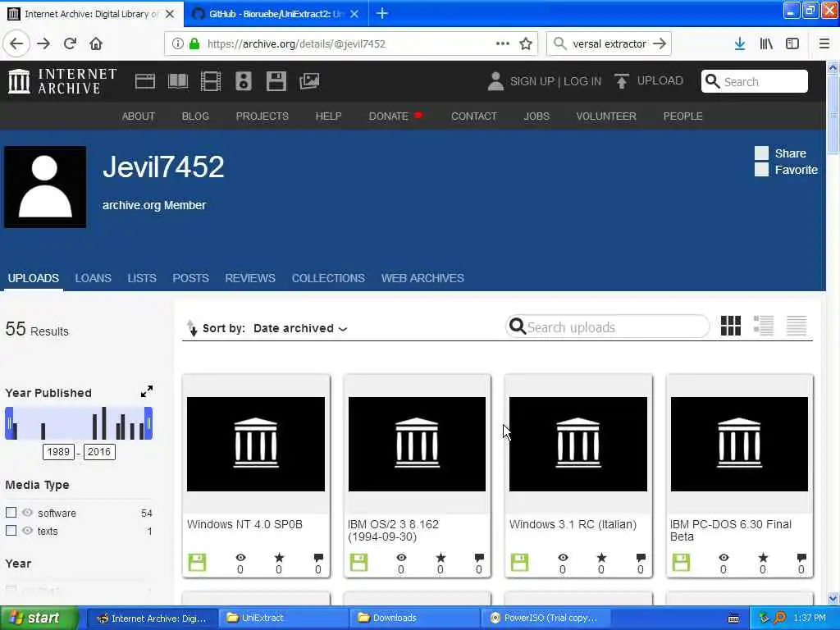Check the software media type box
The width and height of the screenshot is (840, 630).
(x=11, y=513)
